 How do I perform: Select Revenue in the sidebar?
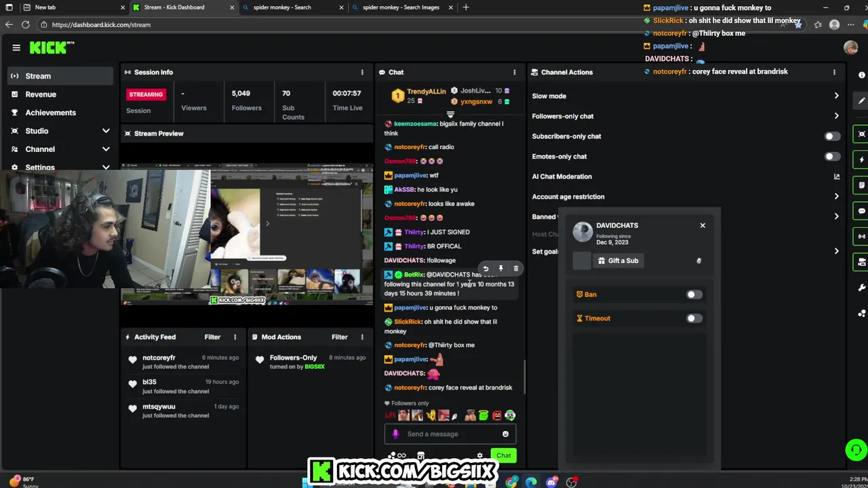click(61, 94)
